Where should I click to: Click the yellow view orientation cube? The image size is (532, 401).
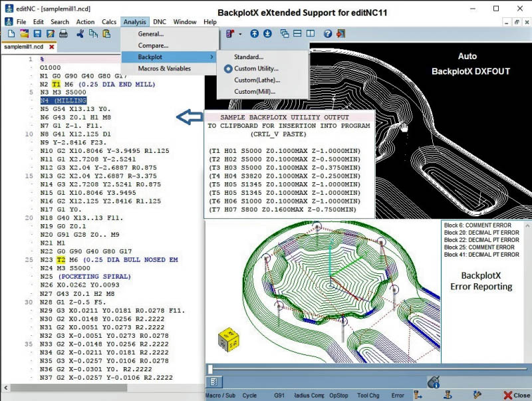pos(229,339)
